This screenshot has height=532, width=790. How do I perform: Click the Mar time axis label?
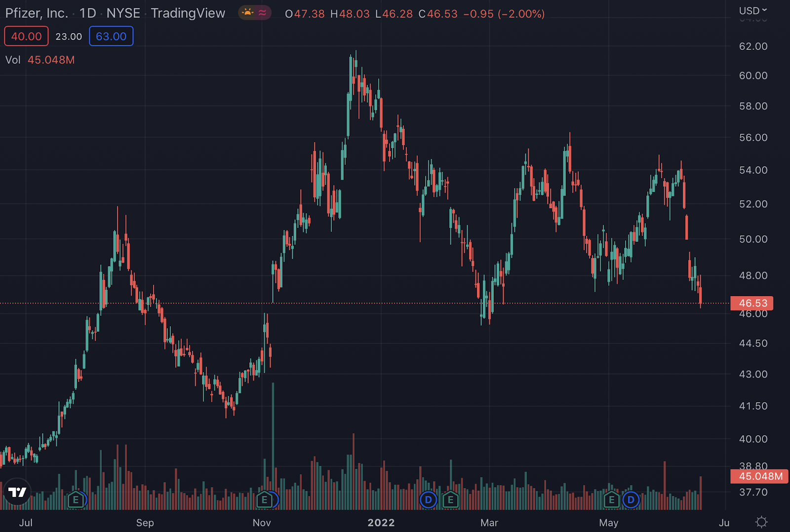[489, 523]
